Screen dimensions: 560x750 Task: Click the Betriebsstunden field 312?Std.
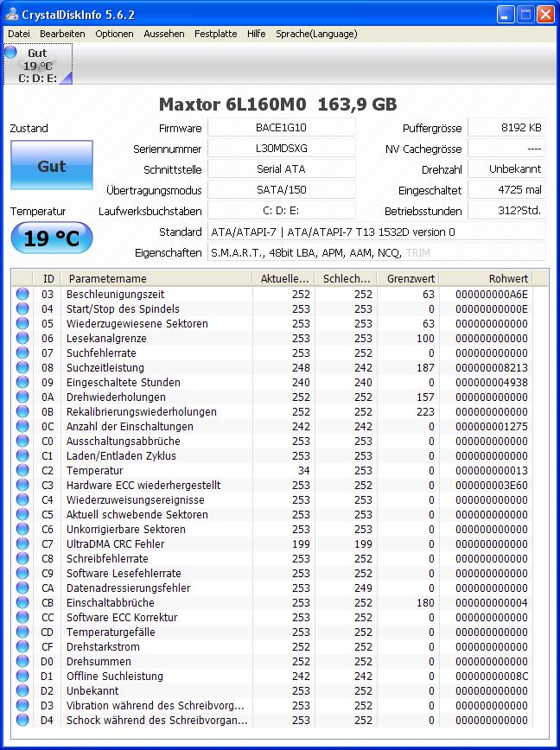506,211
